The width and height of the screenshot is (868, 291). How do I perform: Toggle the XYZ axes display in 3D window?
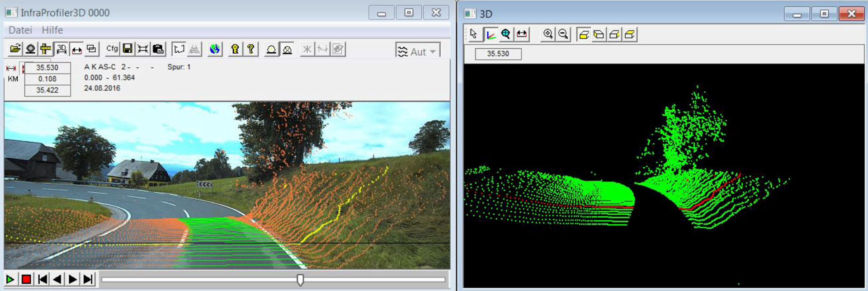490,34
